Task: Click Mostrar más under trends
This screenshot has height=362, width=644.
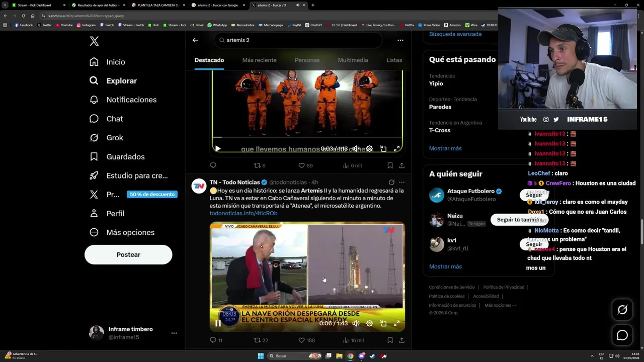Action: [x=445, y=148]
